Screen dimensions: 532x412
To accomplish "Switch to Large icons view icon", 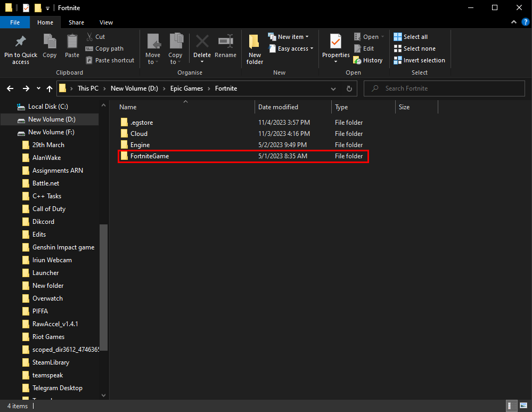I will click(x=523, y=406).
